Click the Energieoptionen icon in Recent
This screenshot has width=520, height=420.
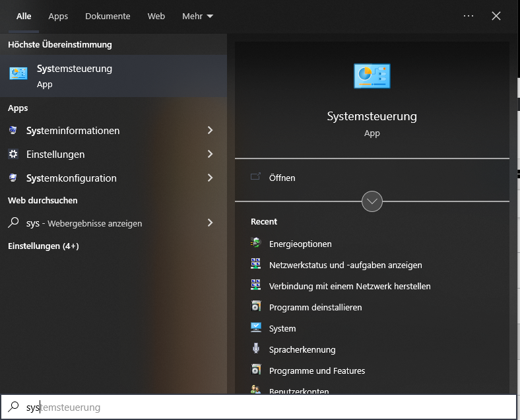[256, 244]
